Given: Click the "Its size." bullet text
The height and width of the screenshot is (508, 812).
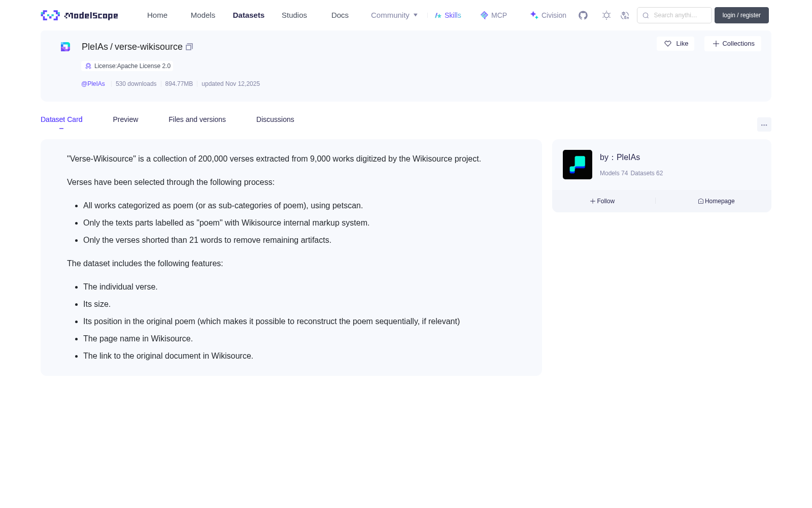Looking at the screenshot, I should (97, 304).
